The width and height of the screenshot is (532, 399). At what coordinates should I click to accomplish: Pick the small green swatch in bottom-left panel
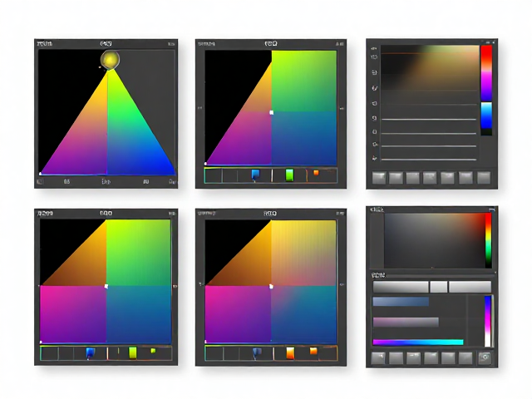(x=153, y=351)
